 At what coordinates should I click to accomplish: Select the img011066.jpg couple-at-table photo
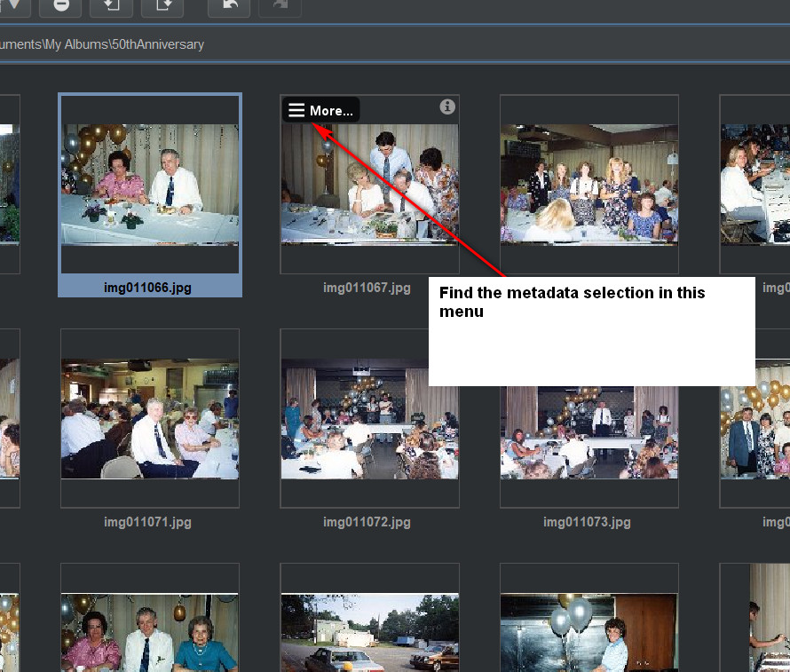[150, 185]
